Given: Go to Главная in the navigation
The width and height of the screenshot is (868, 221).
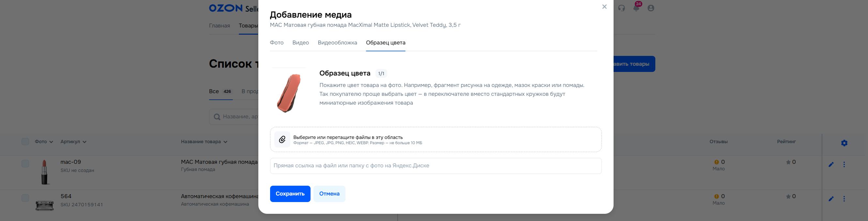Looking at the screenshot, I should (x=219, y=26).
